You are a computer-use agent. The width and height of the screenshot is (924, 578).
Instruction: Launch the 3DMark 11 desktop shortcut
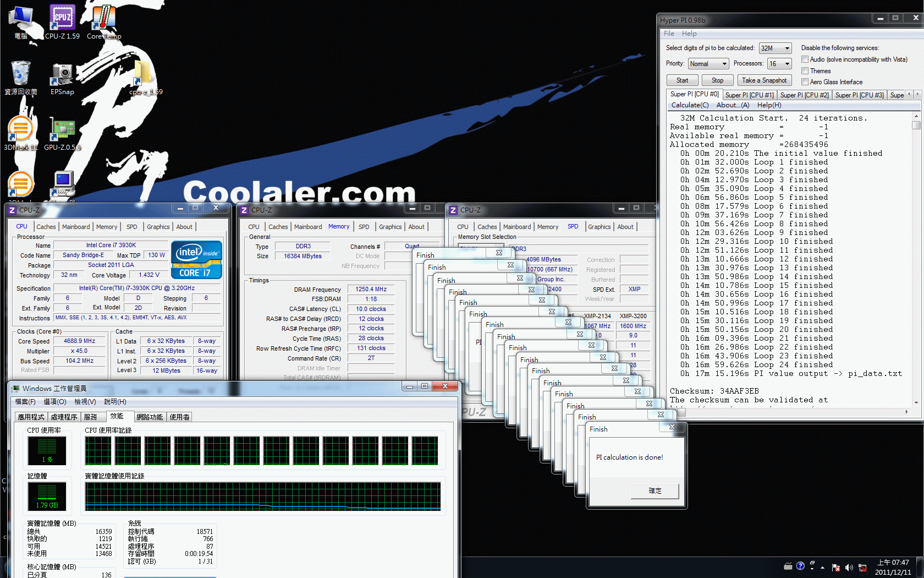coord(21,133)
